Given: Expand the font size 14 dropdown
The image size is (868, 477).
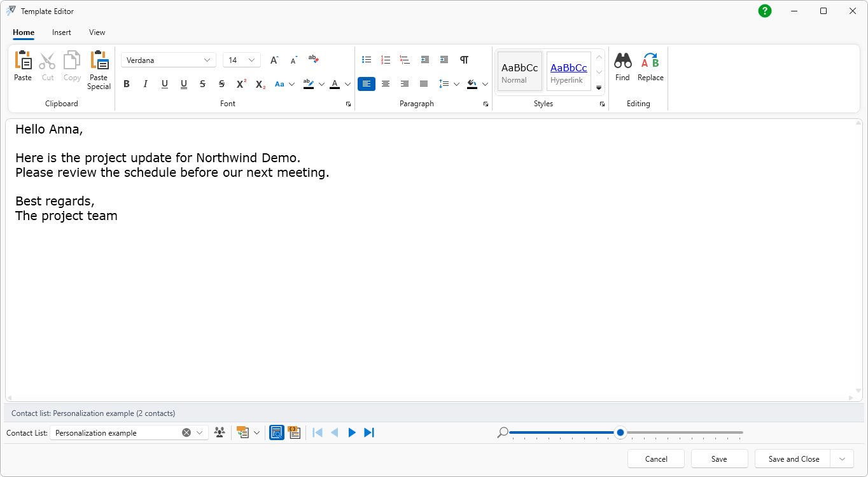Looking at the screenshot, I should pyautogui.click(x=251, y=60).
